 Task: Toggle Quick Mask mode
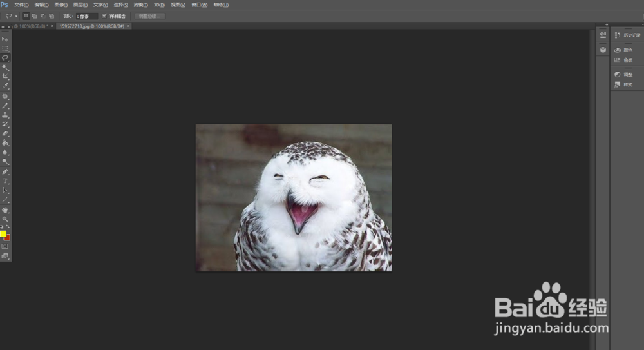[5, 246]
